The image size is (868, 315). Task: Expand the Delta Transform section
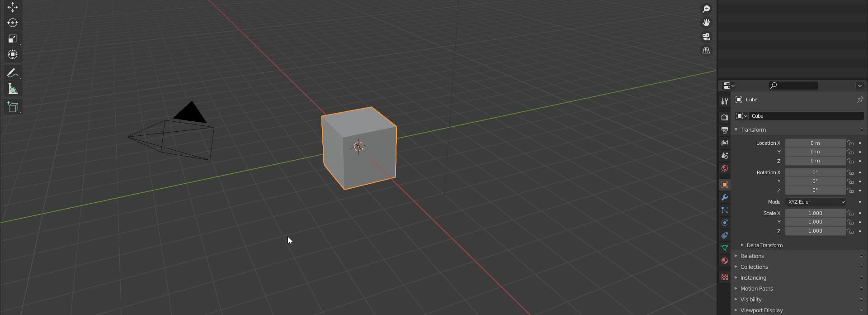(764, 245)
